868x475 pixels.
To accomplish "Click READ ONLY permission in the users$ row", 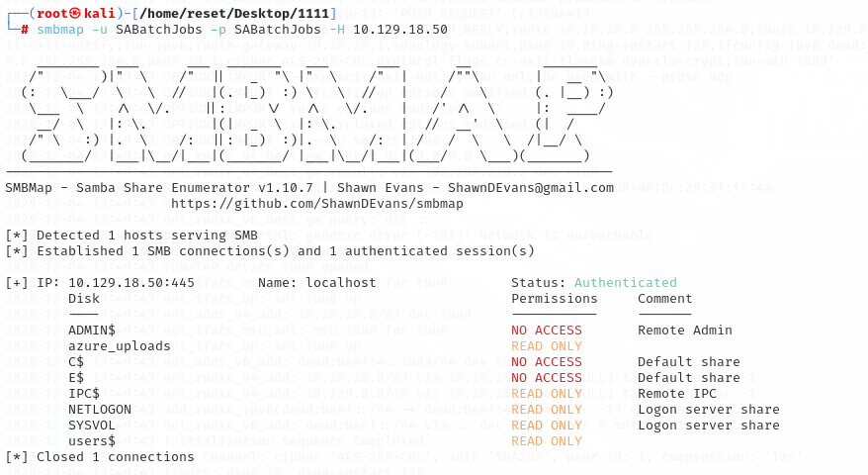I will coord(547,441).
